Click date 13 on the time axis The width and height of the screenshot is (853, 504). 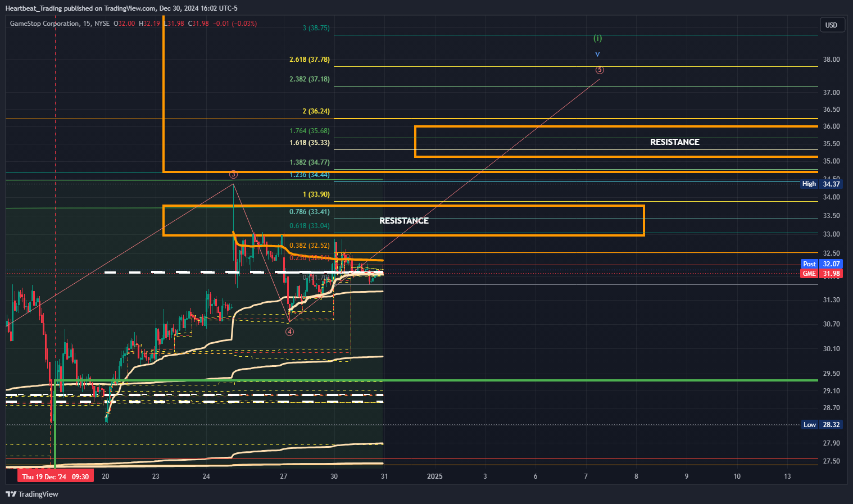788,476
